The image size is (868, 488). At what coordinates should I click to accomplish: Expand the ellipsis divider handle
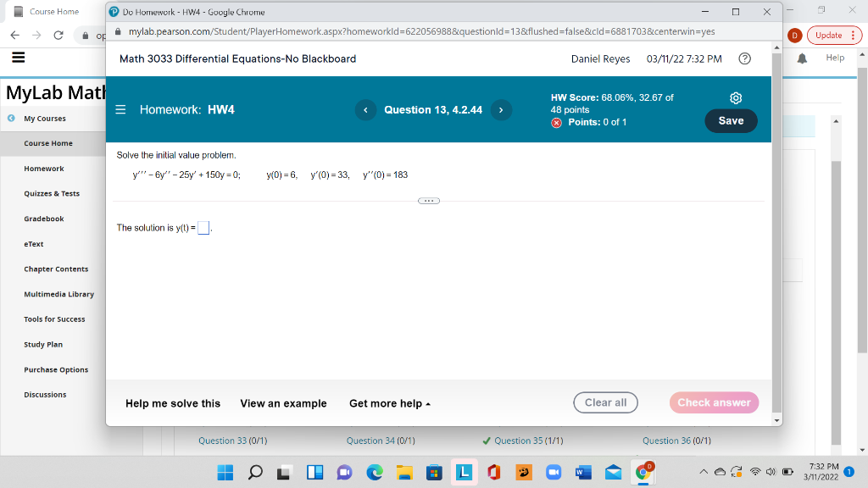[x=428, y=201]
